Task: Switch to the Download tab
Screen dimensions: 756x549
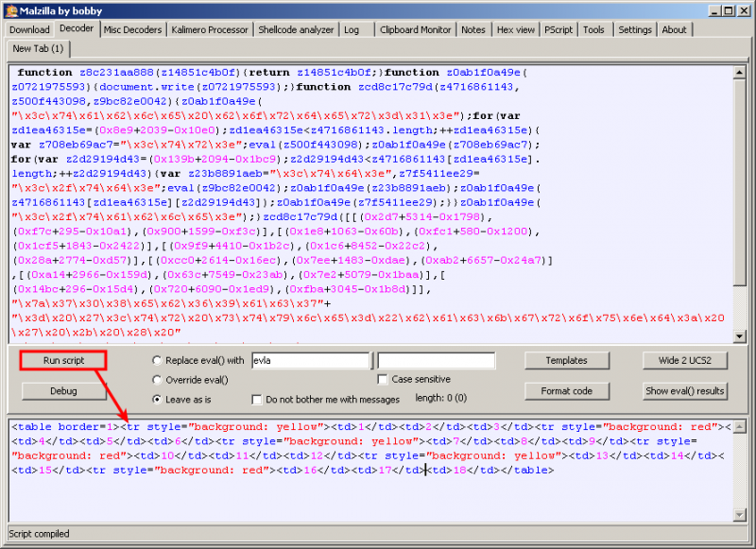Action: click(28, 29)
